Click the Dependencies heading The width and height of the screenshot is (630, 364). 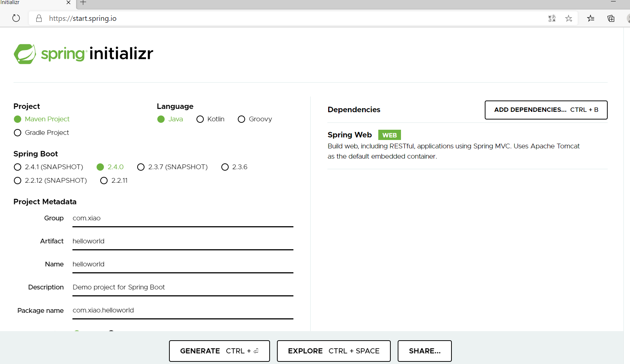(354, 110)
